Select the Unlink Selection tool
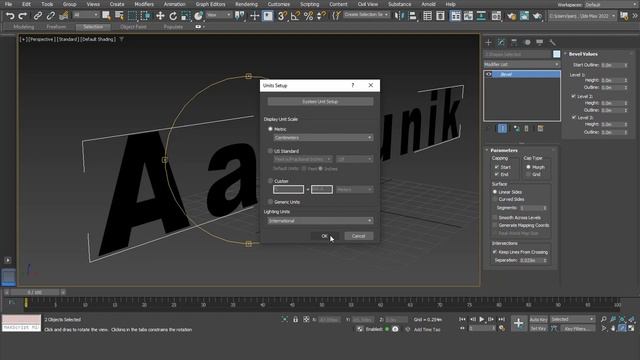This screenshot has height=360, width=640. coord(51,16)
